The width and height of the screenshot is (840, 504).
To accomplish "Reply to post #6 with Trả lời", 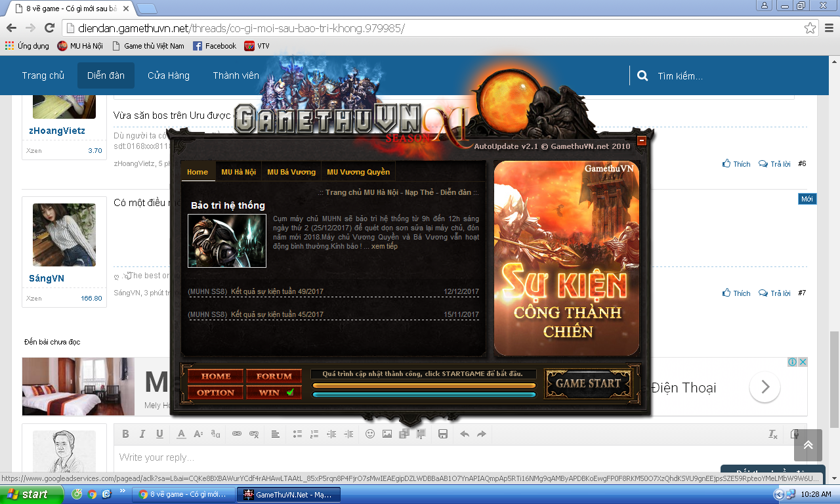I will (774, 164).
